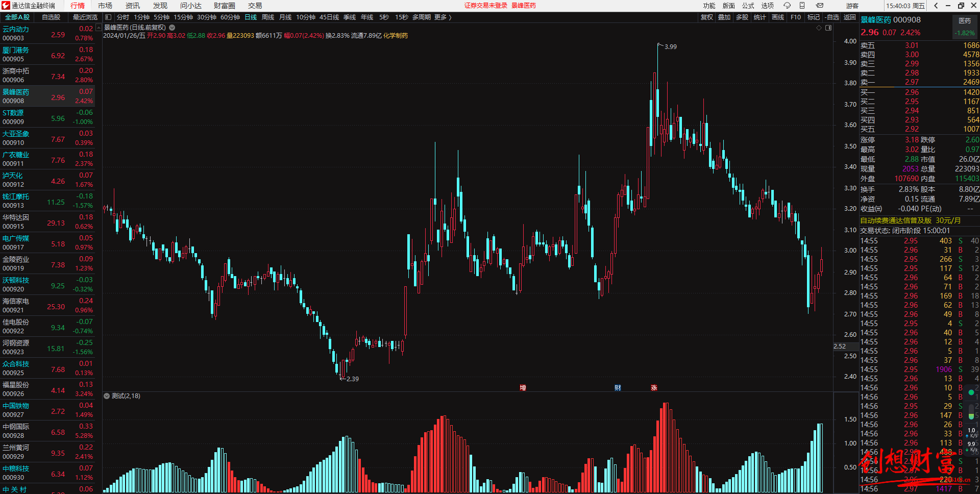
Task: Open the mail messages icon
Action: point(819,6)
